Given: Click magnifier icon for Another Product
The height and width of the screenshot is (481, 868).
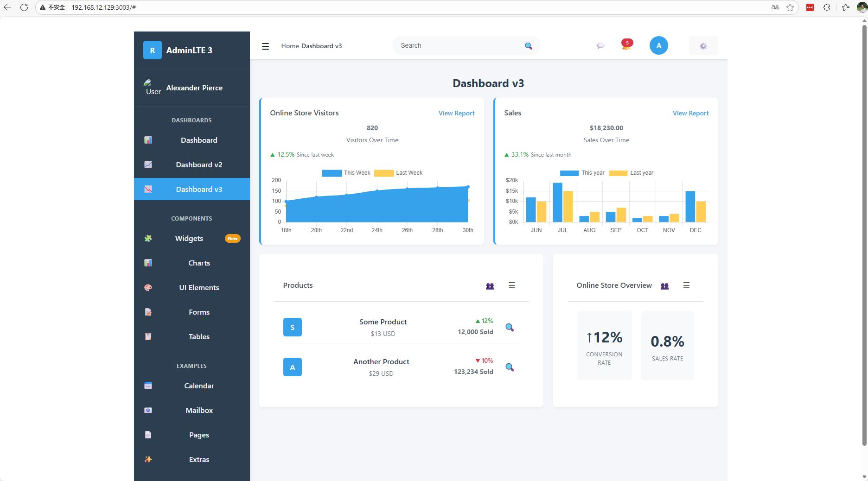Looking at the screenshot, I should click(x=509, y=367).
